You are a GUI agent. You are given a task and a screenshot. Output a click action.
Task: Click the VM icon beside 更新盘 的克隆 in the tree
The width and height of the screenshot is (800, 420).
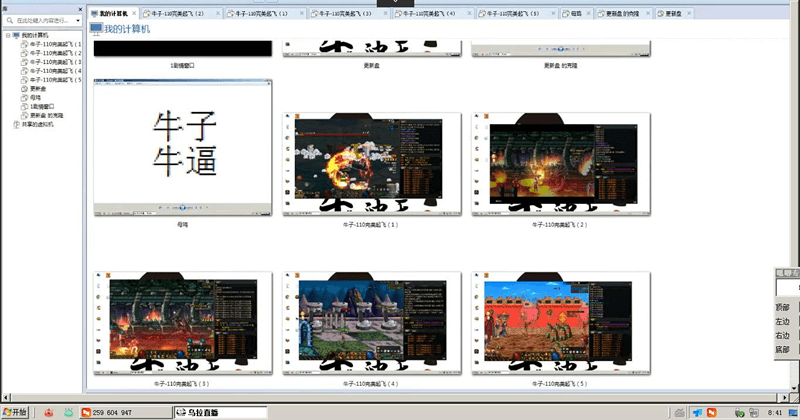tap(24, 115)
